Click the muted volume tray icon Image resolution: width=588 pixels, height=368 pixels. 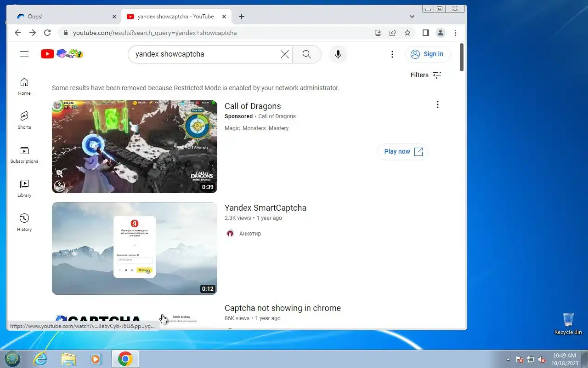542,359
